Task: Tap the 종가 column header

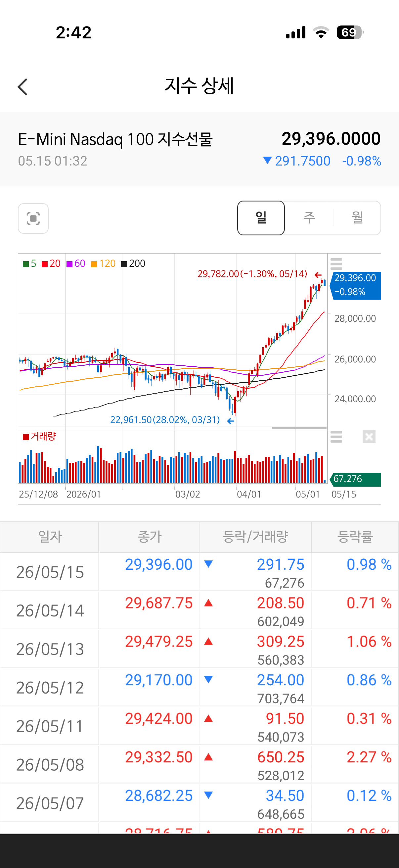Action: point(149,537)
